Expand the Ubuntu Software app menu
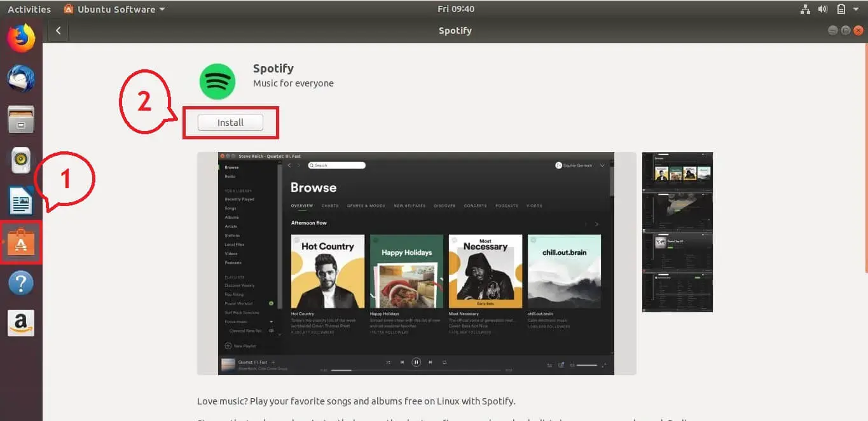 (x=114, y=10)
